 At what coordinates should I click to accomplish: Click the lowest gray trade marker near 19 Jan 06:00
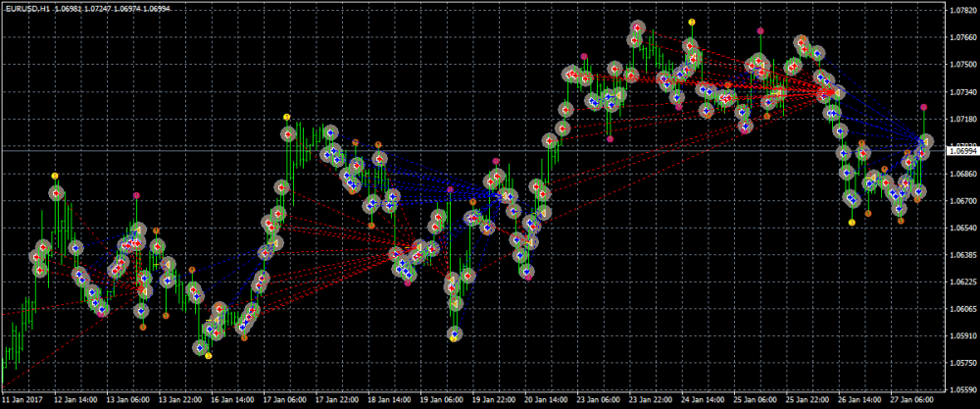(456, 334)
